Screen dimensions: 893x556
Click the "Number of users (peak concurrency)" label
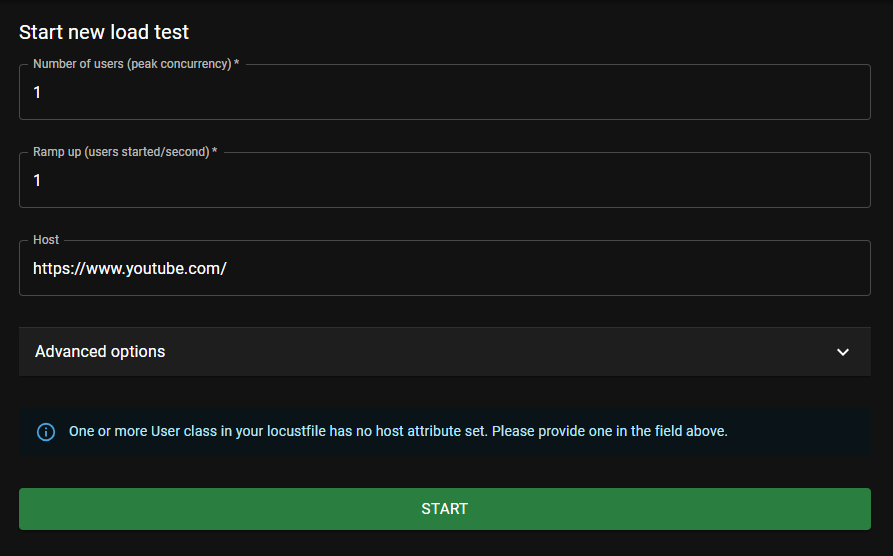coord(132,64)
